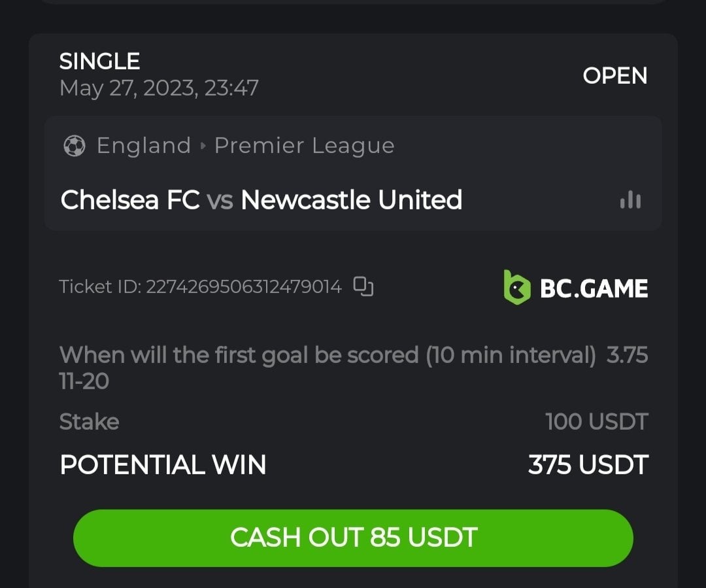Click the SINGLE bet type heading
This screenshot has height=588, width=706.
tap(99, 61)
